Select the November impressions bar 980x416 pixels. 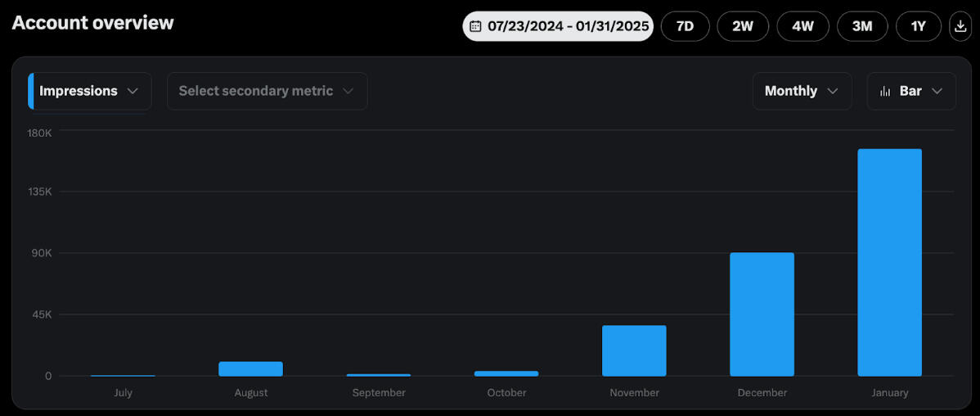pos(634,350)
